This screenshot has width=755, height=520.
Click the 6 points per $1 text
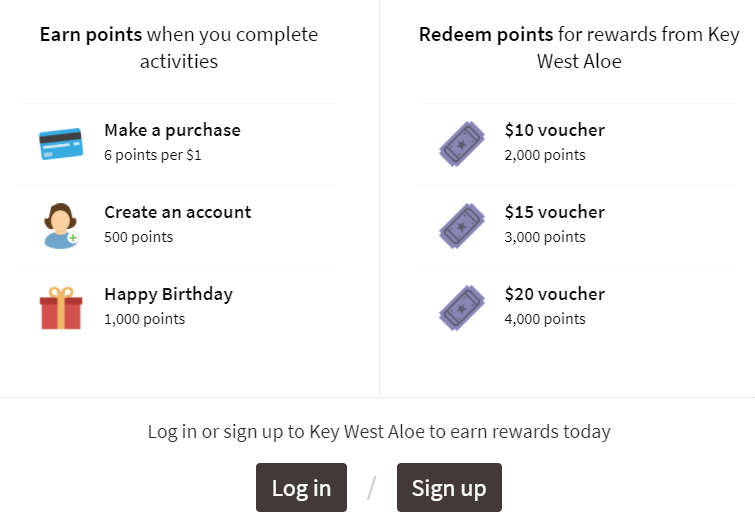click(152, 155)
